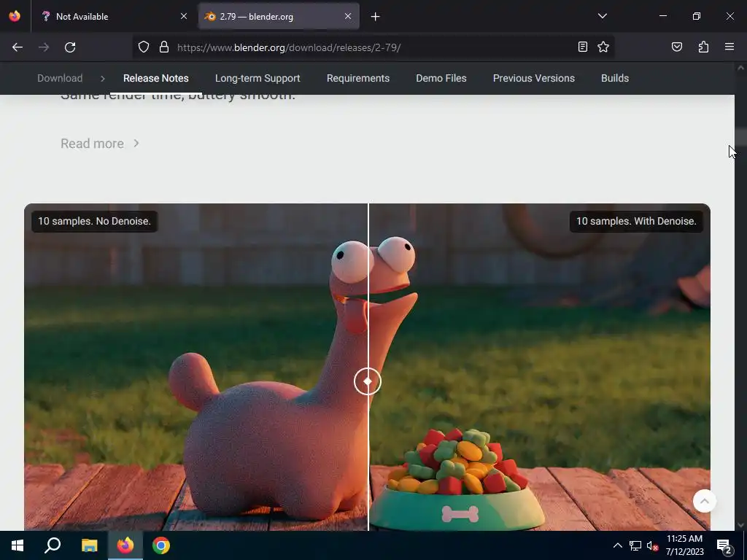
Task: Open the Save to Pocket icon
Action: point(676,47)
